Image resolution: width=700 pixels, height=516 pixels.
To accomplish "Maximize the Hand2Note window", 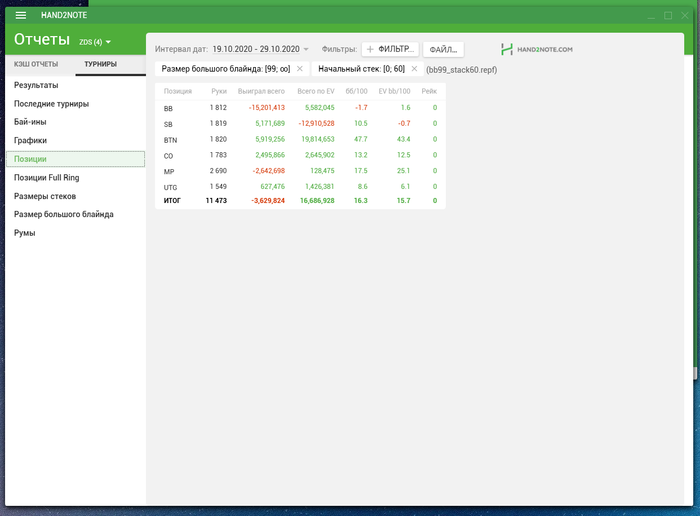I will 668,16.
